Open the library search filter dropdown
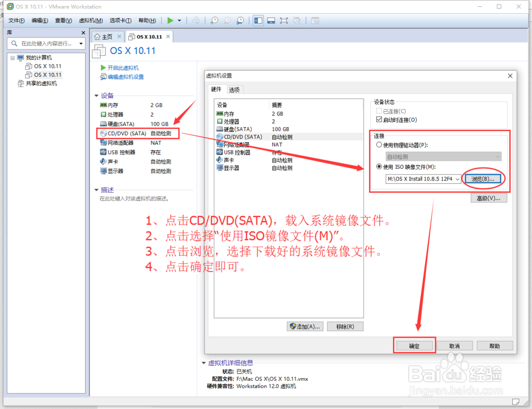The width and height of the screenshot is (532, 409). [x=81, y=44]
